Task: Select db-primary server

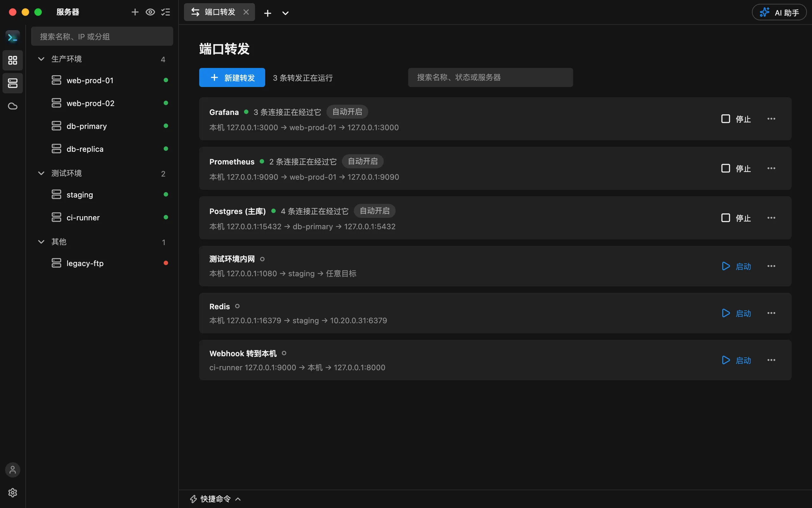Action: coord(102,126)
